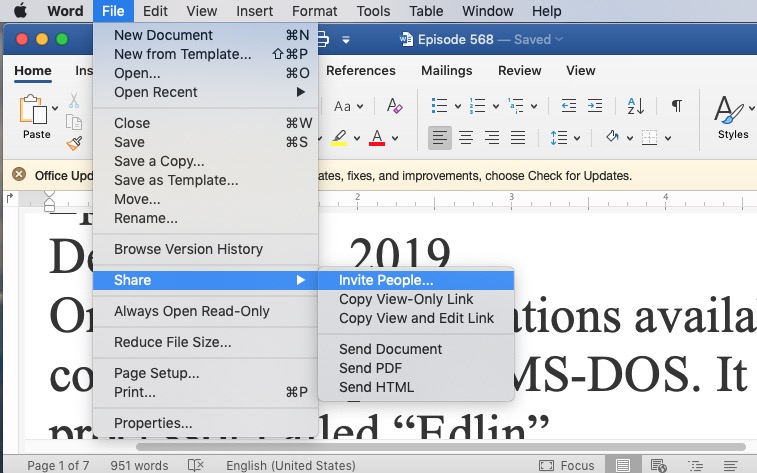757x473 pixels.
Task: Open the highlight color dropdown arrow
Action: point(357,139)
